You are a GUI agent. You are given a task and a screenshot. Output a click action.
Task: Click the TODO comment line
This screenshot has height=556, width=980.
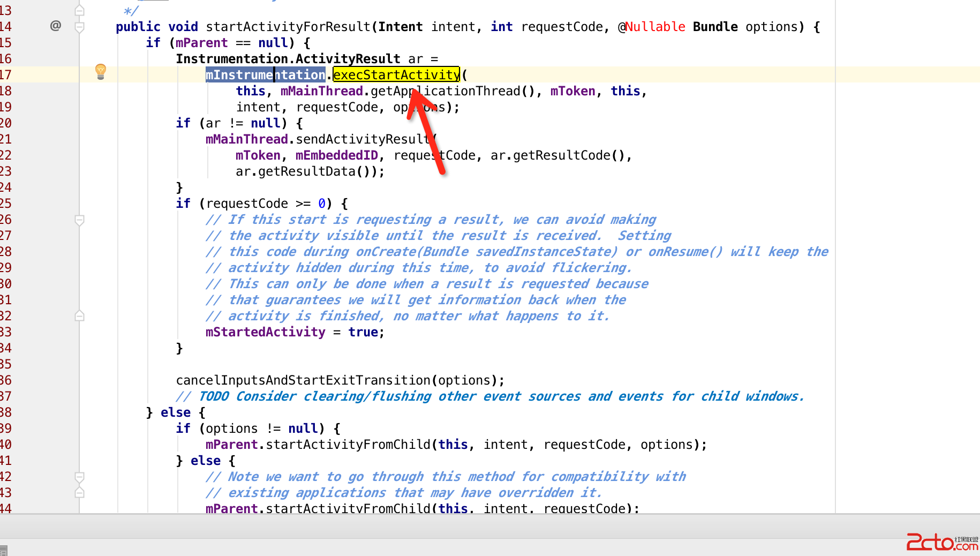pos(490,396)
